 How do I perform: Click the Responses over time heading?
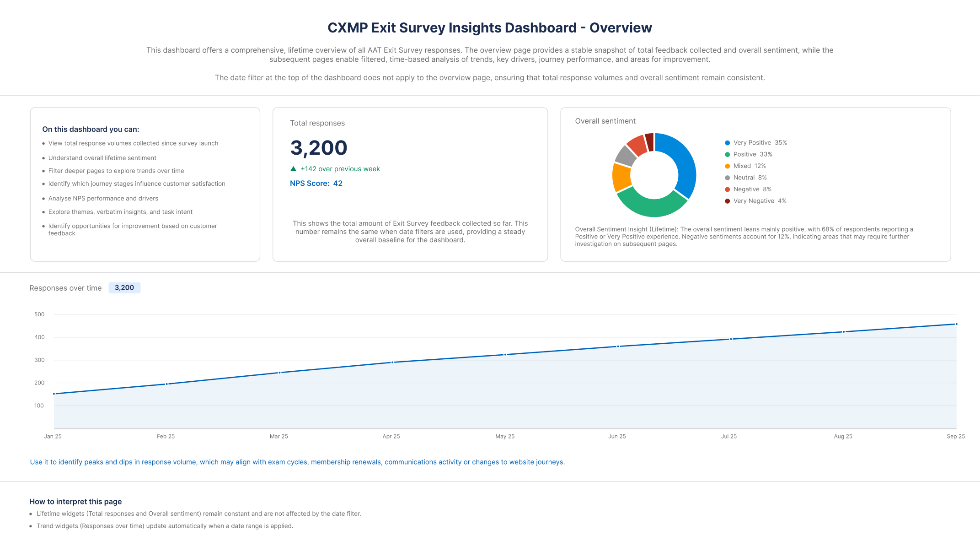(65, 288)
